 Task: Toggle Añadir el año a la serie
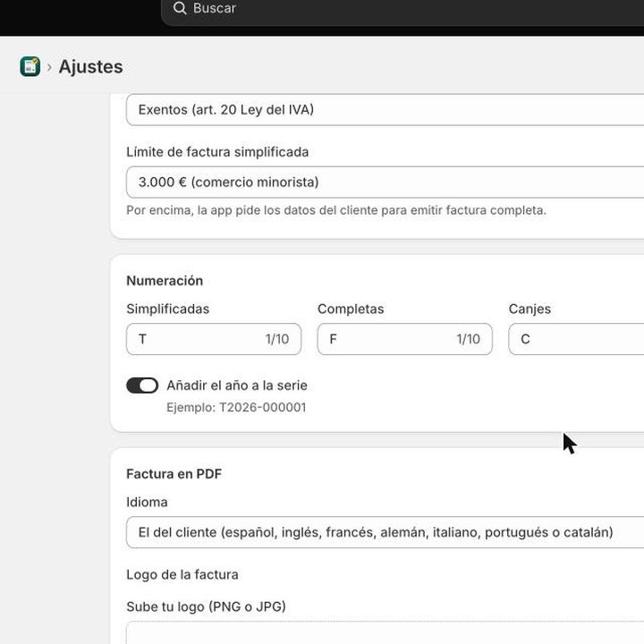tap(142, 386)
